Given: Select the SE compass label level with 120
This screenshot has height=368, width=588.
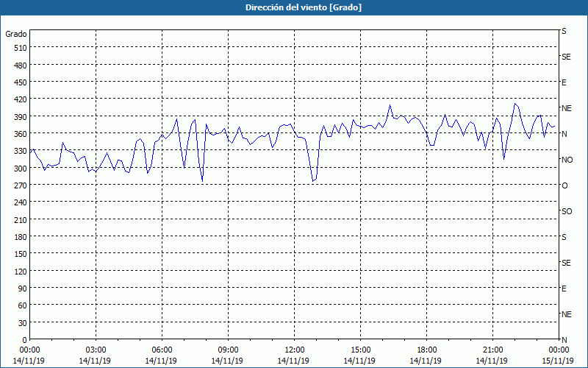Looking at the screenshot, I should click(566, 263).
